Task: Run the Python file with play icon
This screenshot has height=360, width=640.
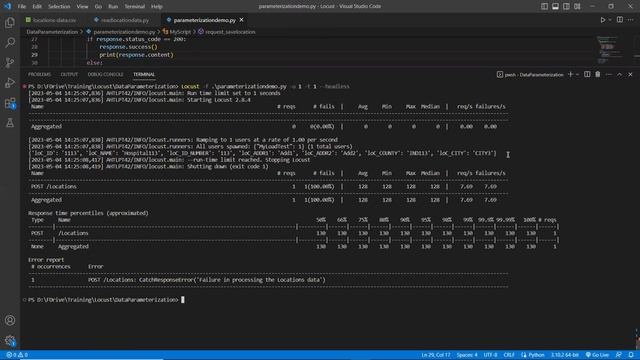Action: point(602,20)
